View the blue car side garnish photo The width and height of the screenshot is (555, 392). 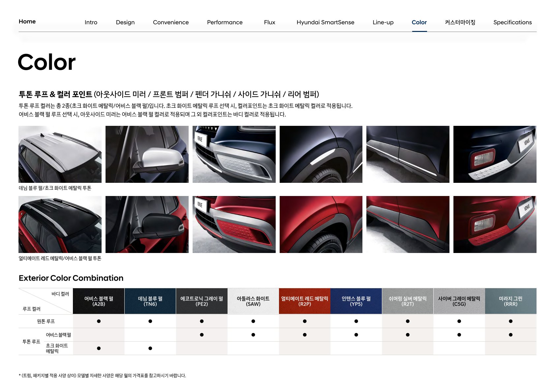click(x=408, y=154)
